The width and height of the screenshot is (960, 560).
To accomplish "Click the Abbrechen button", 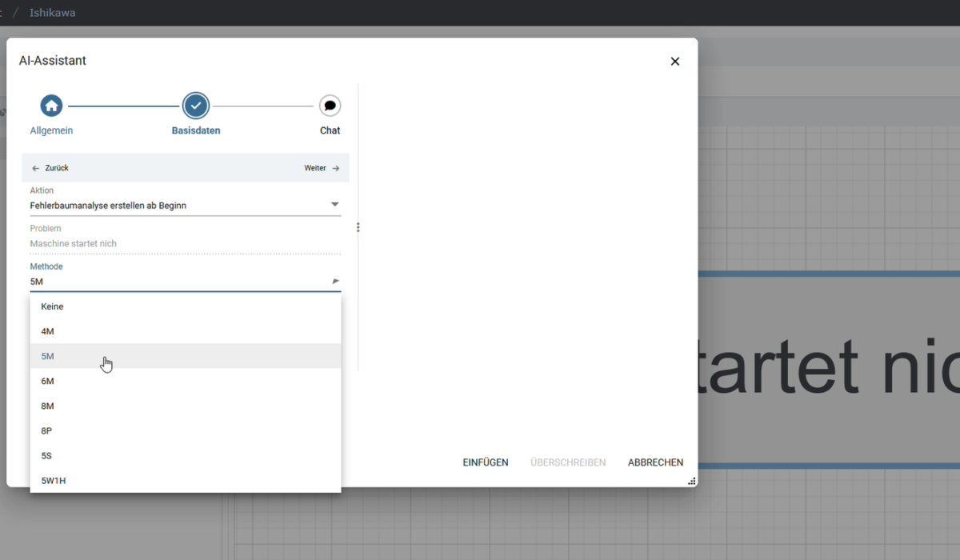I will click(655, 462).
